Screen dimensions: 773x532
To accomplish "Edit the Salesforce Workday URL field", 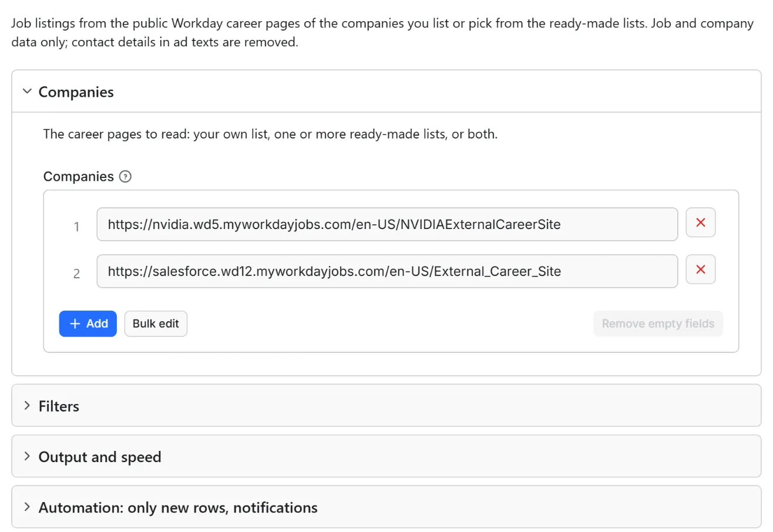I will (x=387, y=271).
